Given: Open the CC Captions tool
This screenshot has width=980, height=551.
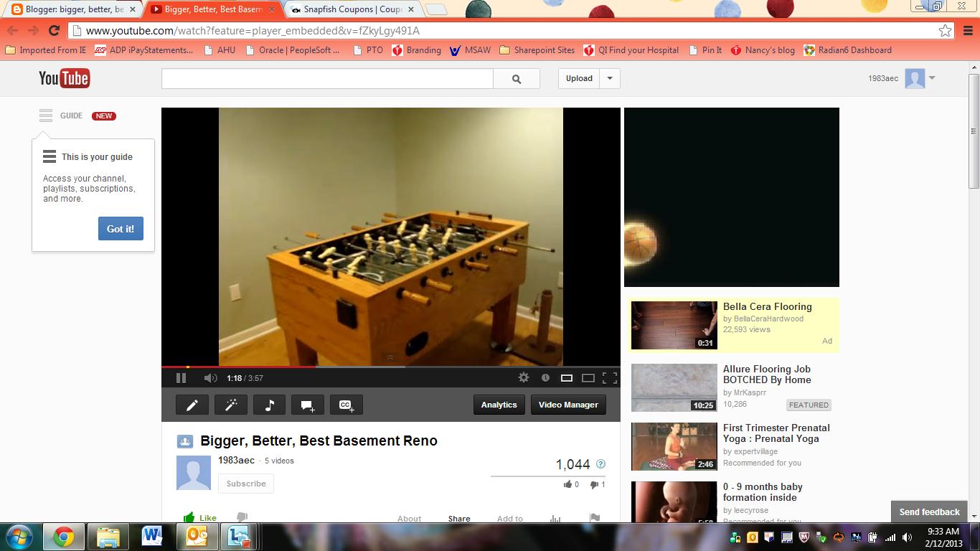Looking at the screenshot, I should click(346, 405).
